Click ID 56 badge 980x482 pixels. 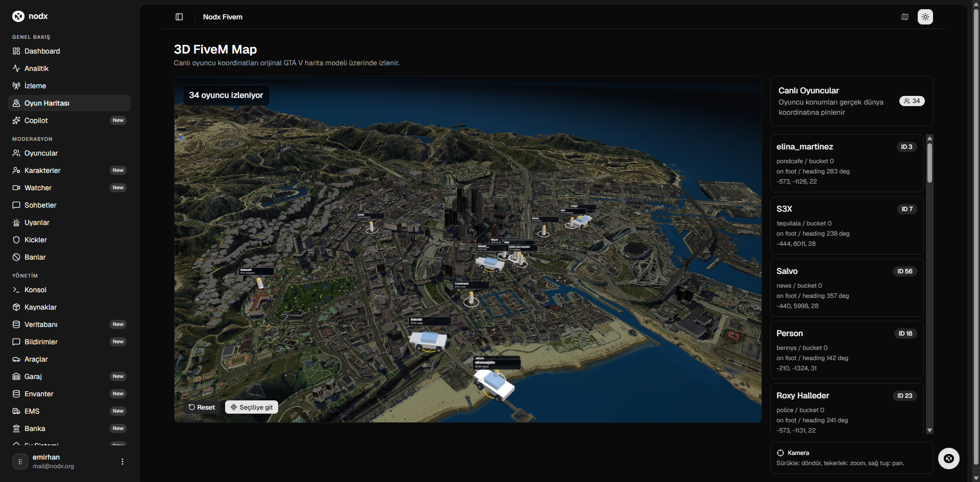coord(905,271)
